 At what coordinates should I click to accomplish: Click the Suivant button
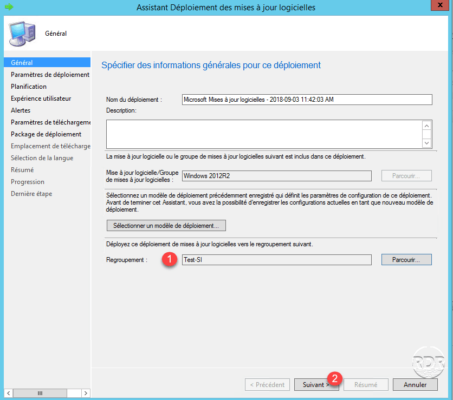316,385
